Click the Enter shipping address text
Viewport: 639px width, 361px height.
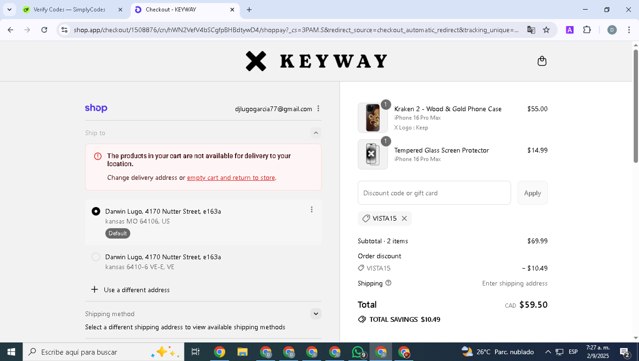[x=515, y=283]
